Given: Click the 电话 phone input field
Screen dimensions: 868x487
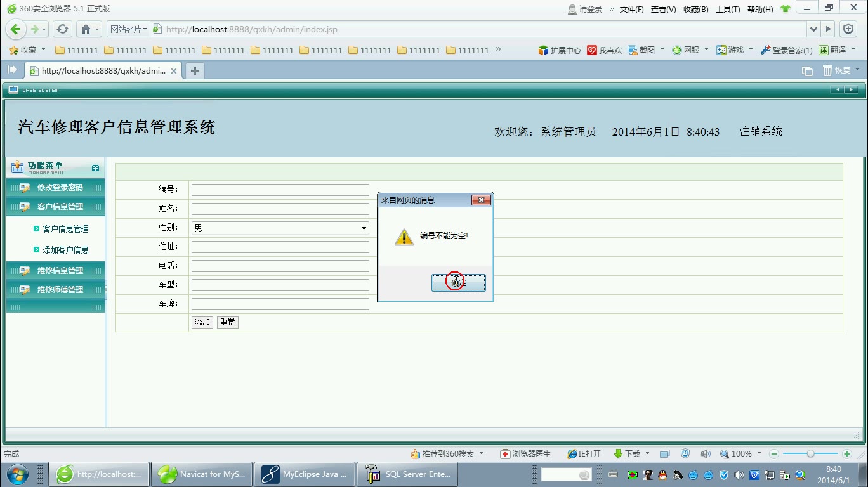Looking at the screenshot, I should [x=280, y=266].
